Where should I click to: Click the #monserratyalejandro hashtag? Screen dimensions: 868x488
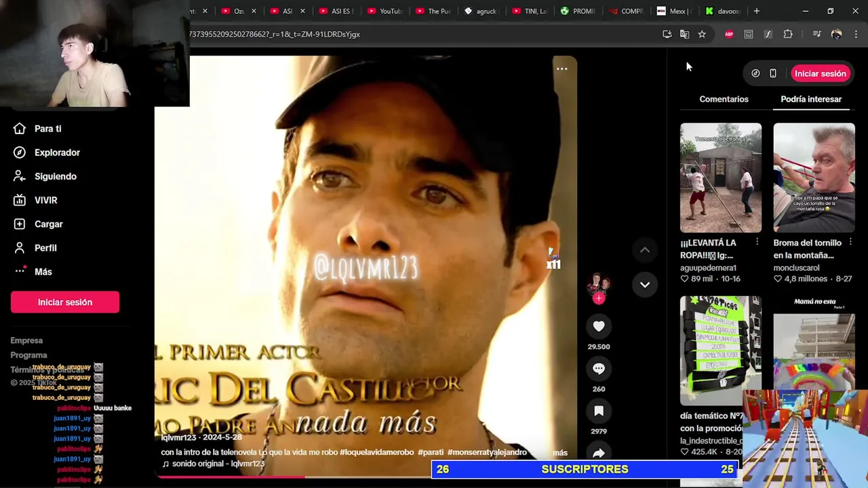coord(487,453)
